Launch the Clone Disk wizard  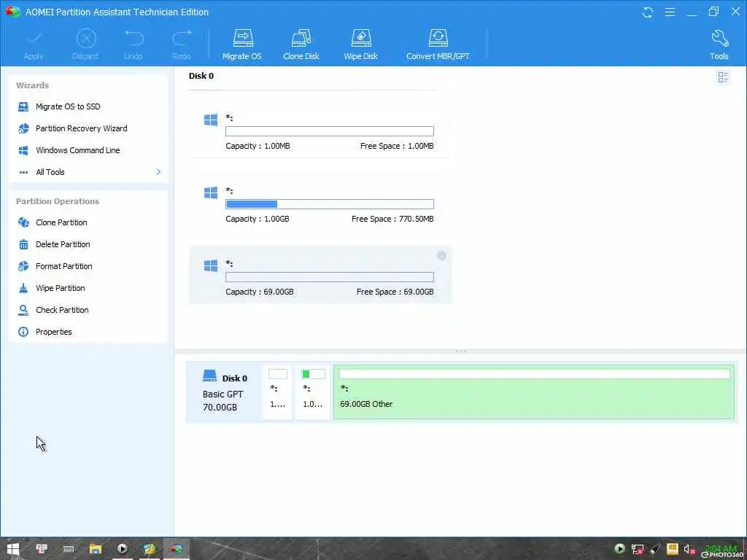(x=301, y=45)
